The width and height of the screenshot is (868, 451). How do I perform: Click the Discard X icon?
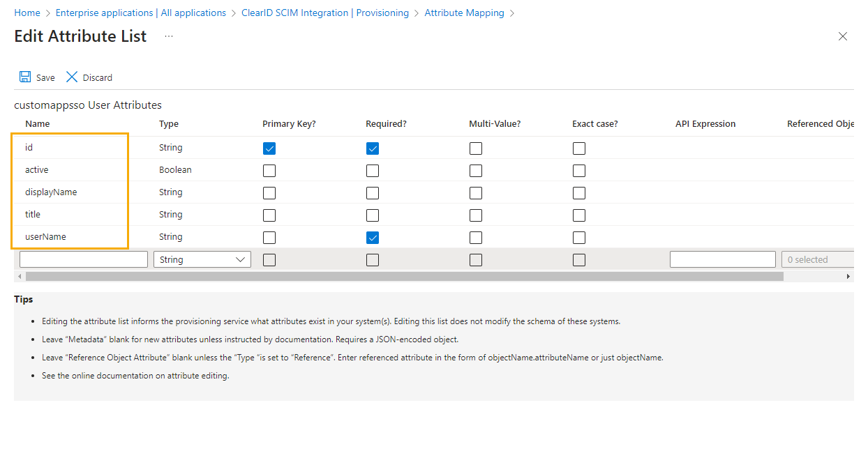[x=72, y=77]
